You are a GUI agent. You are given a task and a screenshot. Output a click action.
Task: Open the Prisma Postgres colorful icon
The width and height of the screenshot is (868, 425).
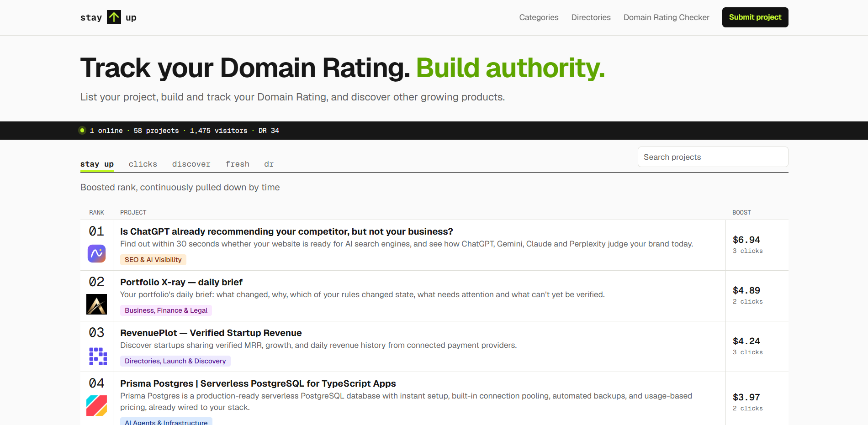coord(96,405)
